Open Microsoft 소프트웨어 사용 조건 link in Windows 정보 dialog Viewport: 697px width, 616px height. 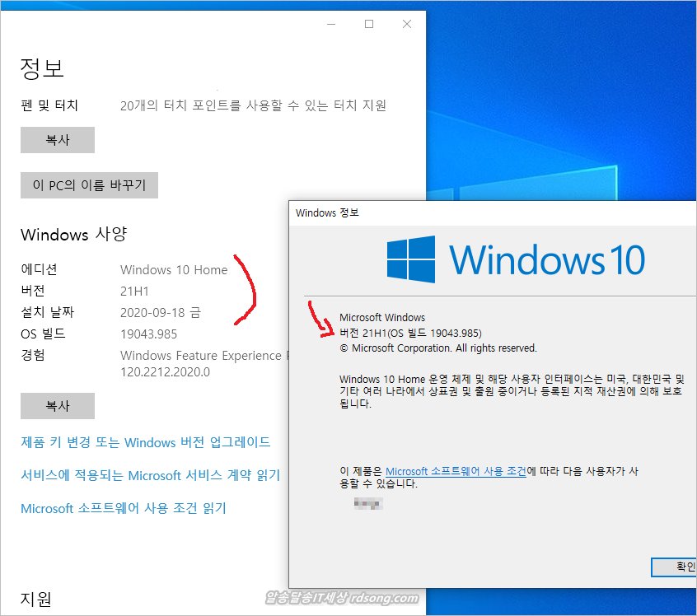[456, 471]
